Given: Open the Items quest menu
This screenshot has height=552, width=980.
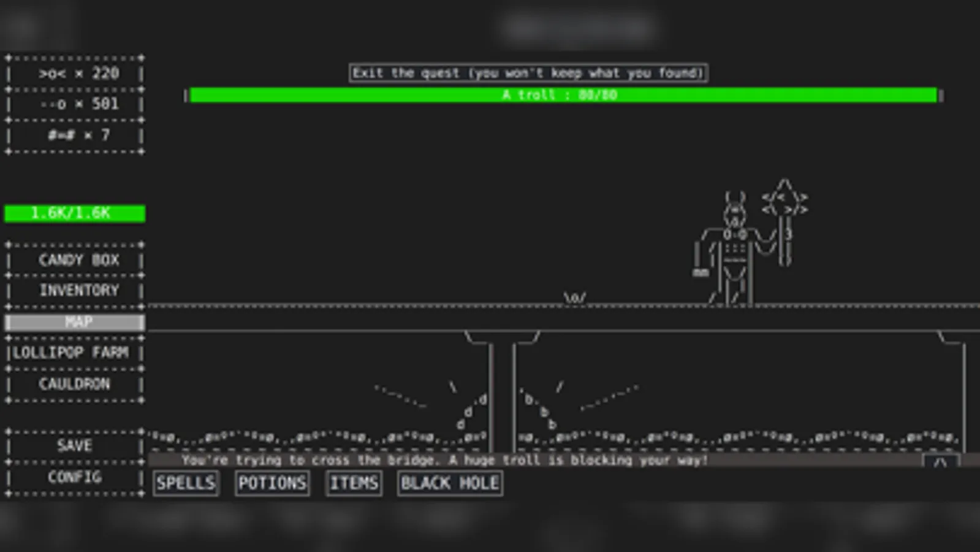Looking at the screenshot, I should tap(354, 483).
